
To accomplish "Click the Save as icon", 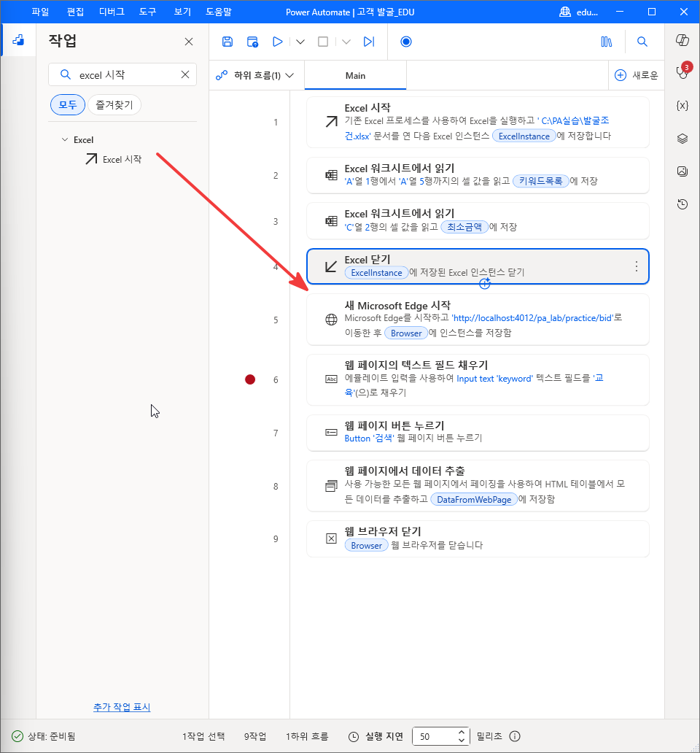I will coord(252,42).
